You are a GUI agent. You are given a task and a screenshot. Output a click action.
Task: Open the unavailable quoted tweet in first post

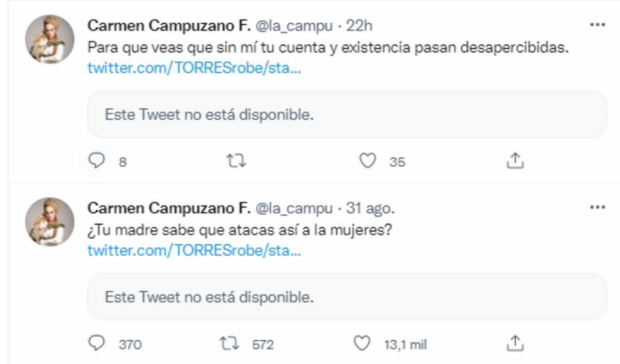pyautogui.click(x=346, y=115)
